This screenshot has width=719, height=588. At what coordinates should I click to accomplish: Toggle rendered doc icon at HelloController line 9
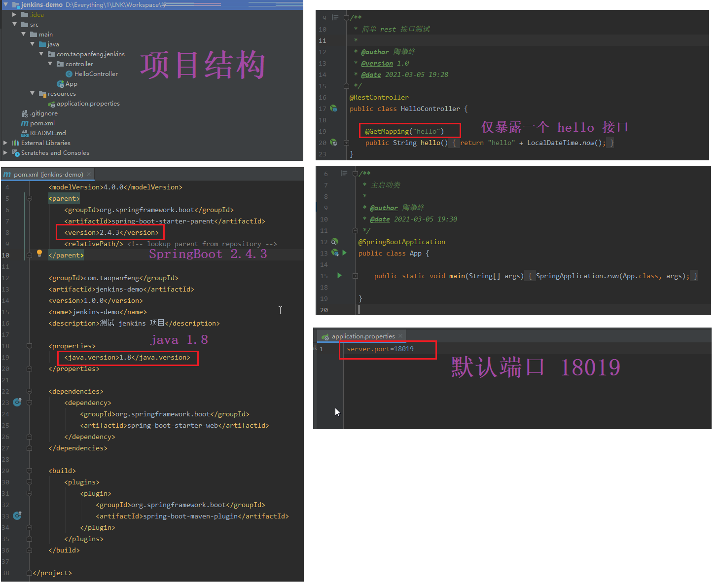click(335, 17)
